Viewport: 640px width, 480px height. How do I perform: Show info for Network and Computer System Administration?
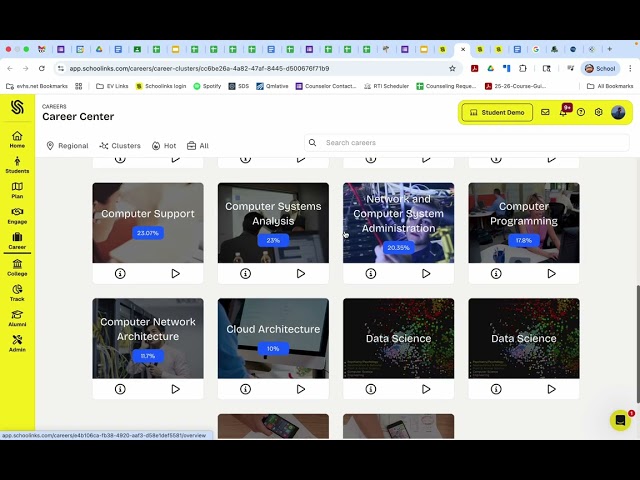(371, 273)
